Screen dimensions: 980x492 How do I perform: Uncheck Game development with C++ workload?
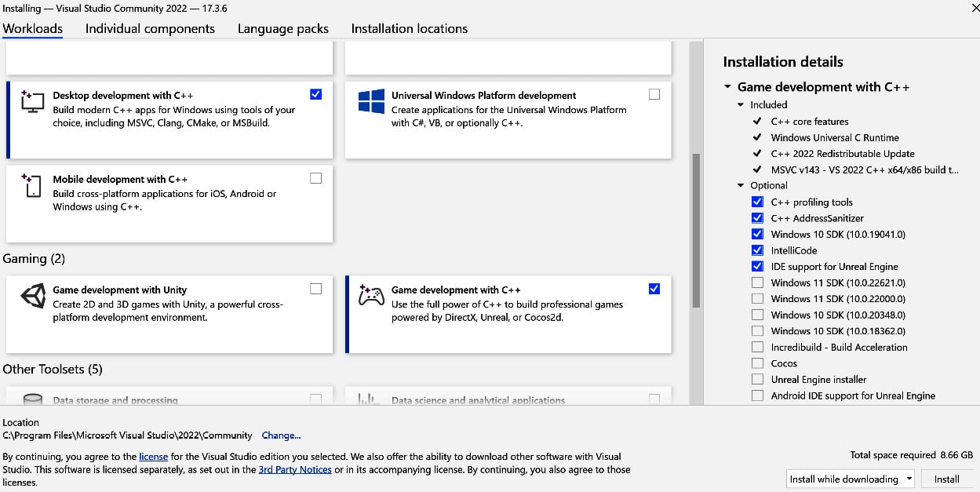click(654, 289)
